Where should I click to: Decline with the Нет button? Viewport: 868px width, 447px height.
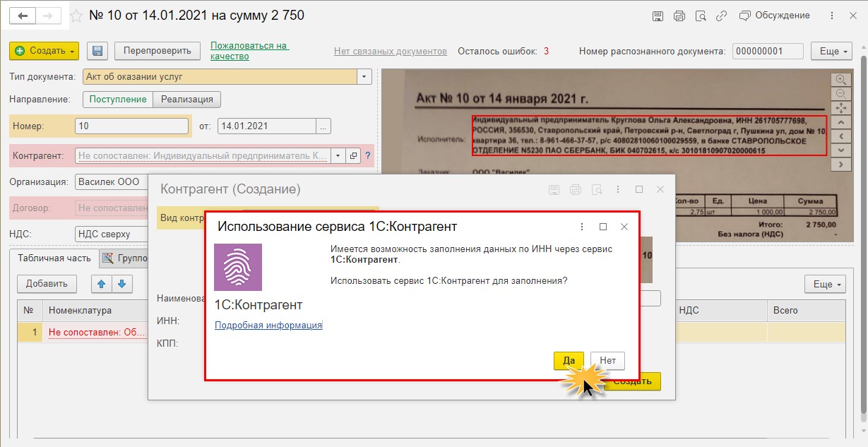click(x=607, y=360)
